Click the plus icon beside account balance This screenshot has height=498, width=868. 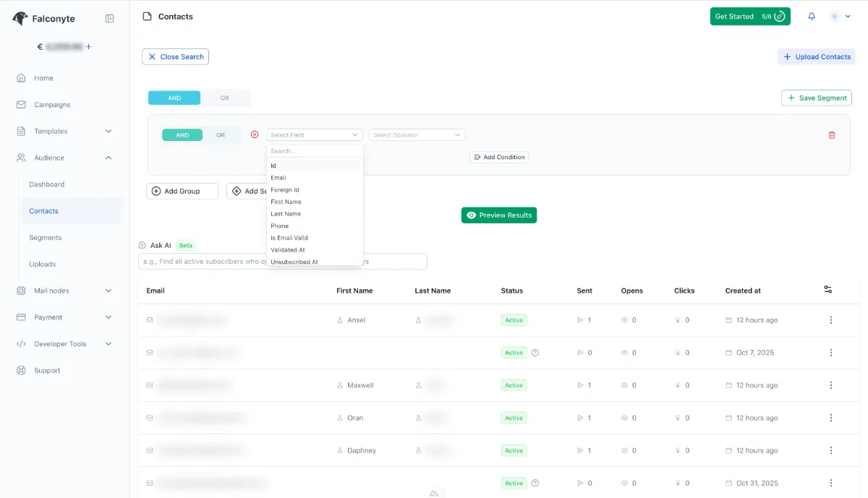tap(89, 47)
